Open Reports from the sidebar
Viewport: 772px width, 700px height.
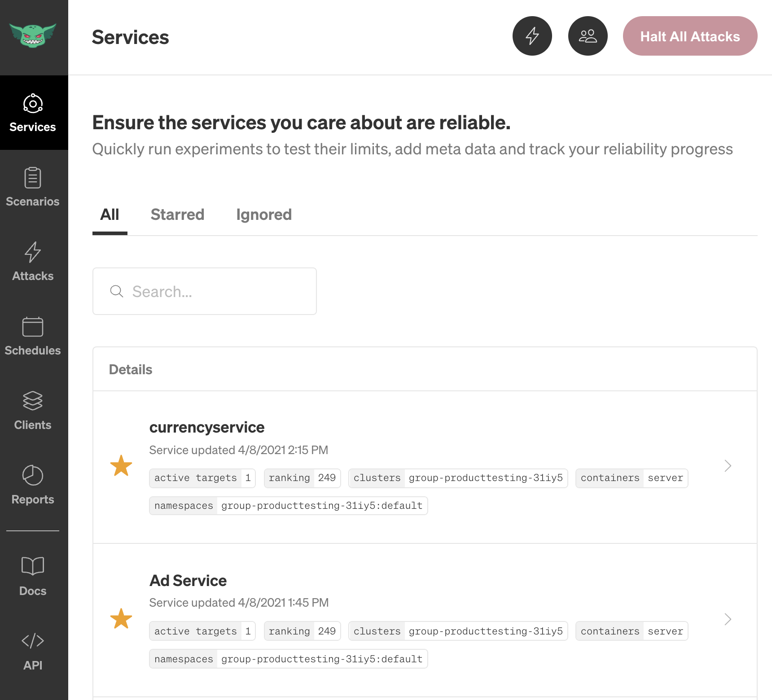(x=32, y=484)
